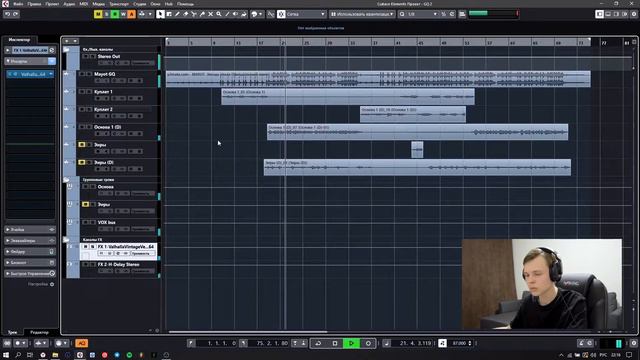The image size is (640, 360).
Task: Toggle the yellow M mute-all button
Action: point(98,14)
